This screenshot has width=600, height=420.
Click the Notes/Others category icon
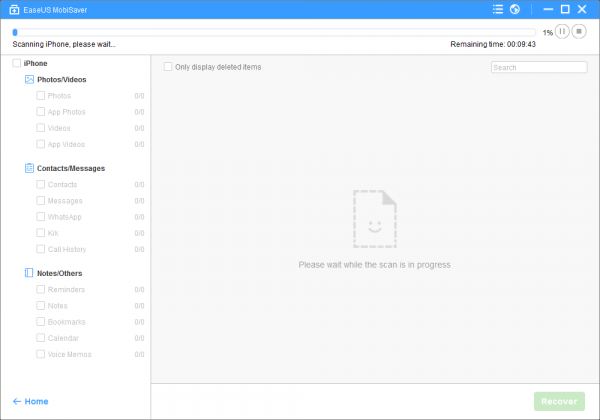click(x=29, y=273)
